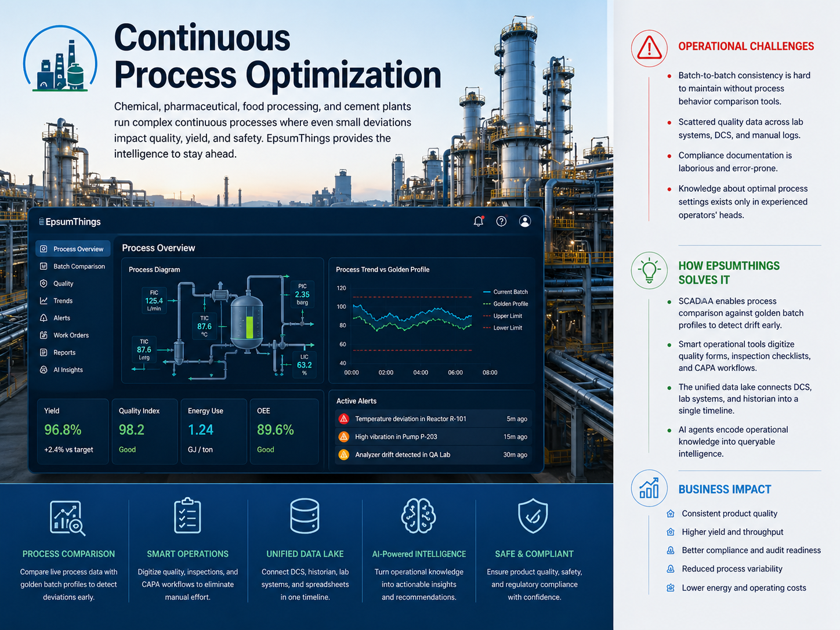Screen dimensions: 840x630
Task: Click the help question mark icon
Action: coord(502,221)
